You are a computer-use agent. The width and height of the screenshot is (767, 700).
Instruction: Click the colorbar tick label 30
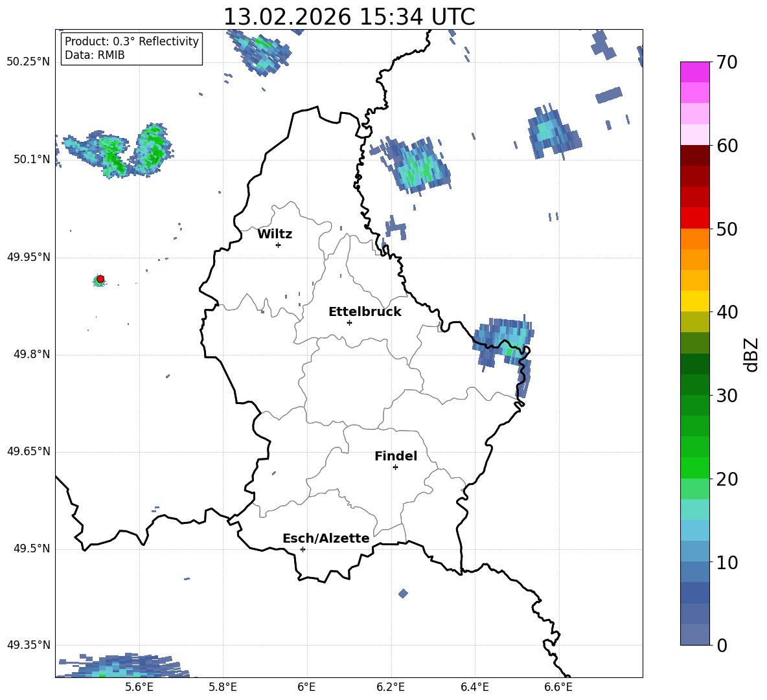click(x=726, y=396)
